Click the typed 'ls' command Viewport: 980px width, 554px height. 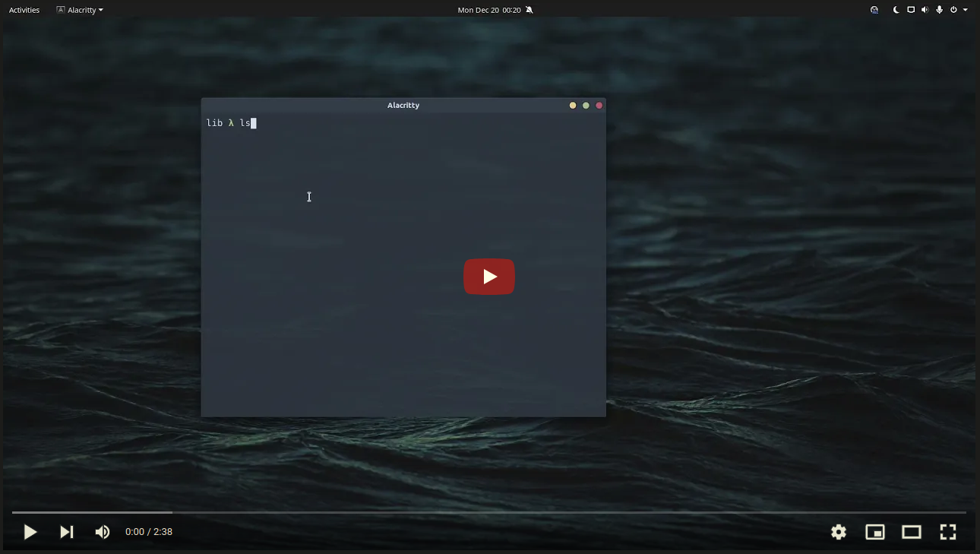pyautogui.click(x=245, y=123)
